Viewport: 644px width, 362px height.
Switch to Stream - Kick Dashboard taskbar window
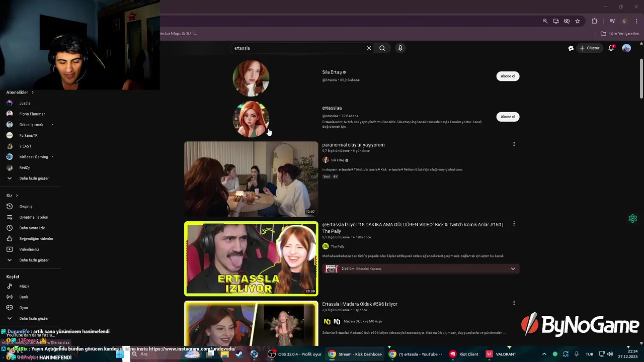355,354
